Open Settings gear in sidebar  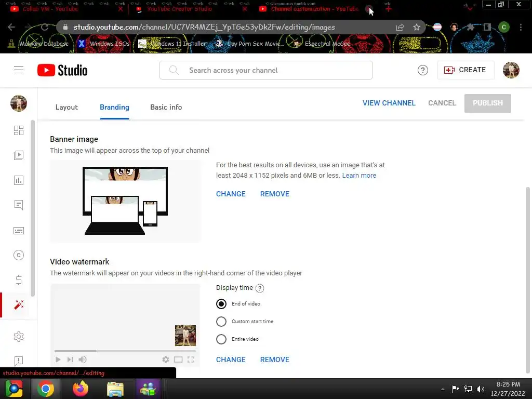[19, 337]
